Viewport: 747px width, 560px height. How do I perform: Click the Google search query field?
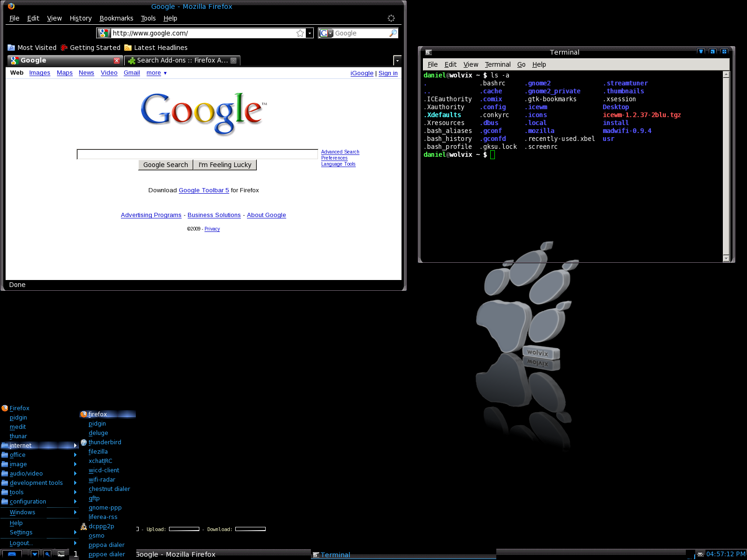197,154
